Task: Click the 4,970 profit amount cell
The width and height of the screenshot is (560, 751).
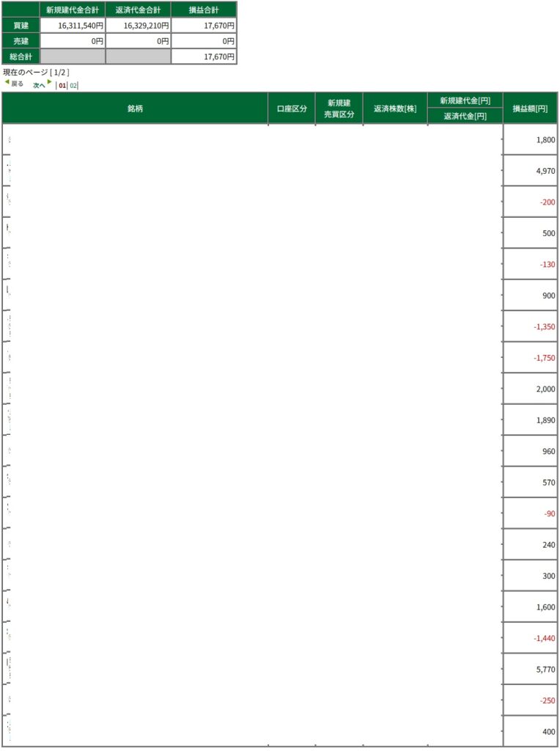Action: click(545, 170)
